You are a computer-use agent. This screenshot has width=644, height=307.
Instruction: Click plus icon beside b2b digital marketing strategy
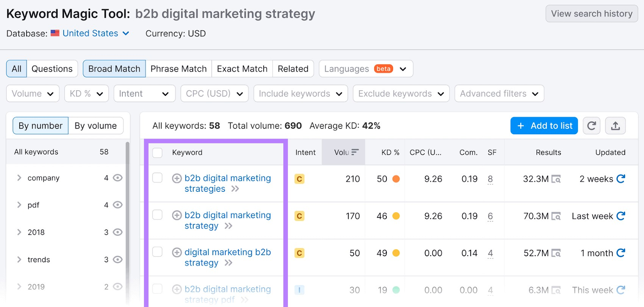(177, 215)
